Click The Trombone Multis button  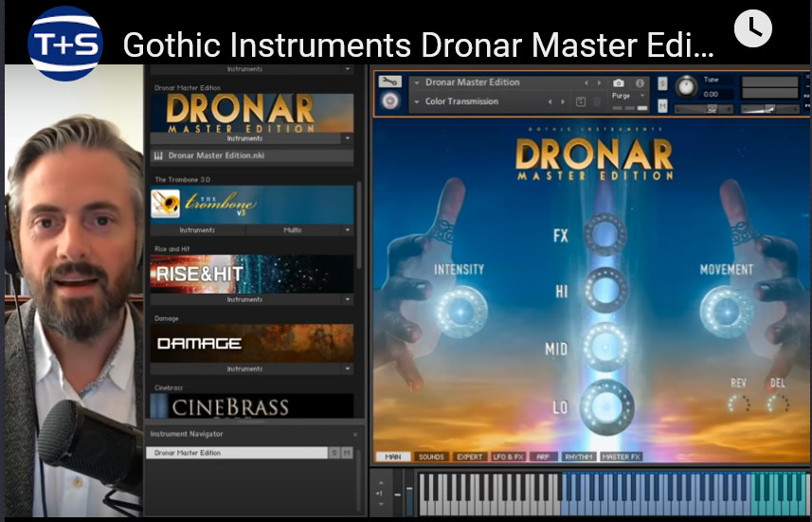click(x=293, y=230)
